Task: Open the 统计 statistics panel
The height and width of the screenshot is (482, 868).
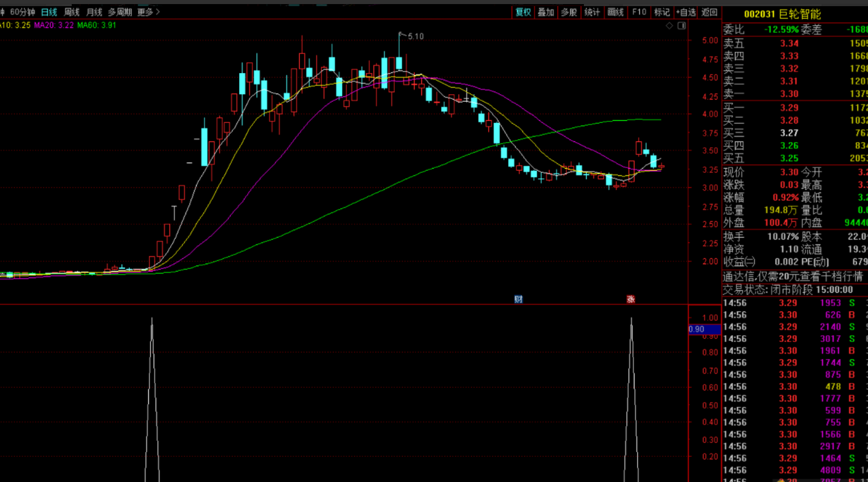Action: pyautogui.click(x=593, y=12)
